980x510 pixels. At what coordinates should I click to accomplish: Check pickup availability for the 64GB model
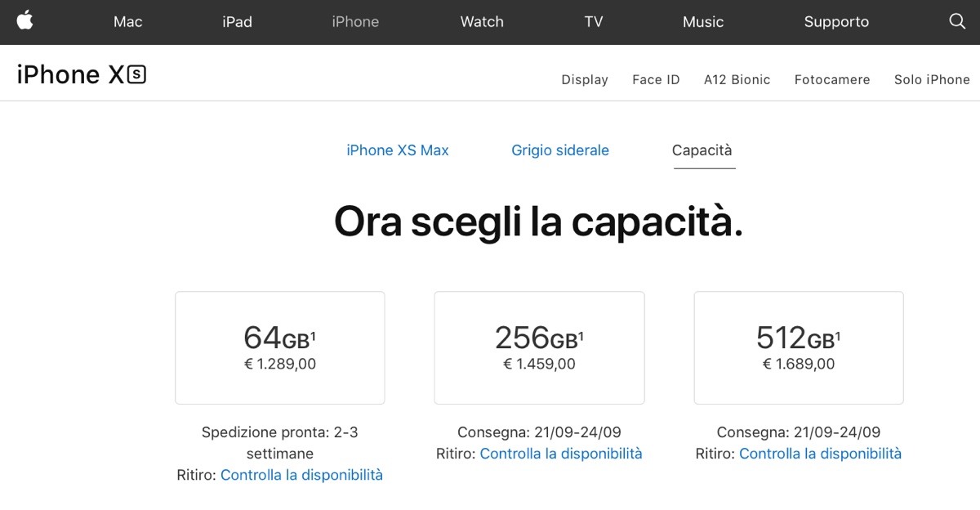click(x=301, y=475)
